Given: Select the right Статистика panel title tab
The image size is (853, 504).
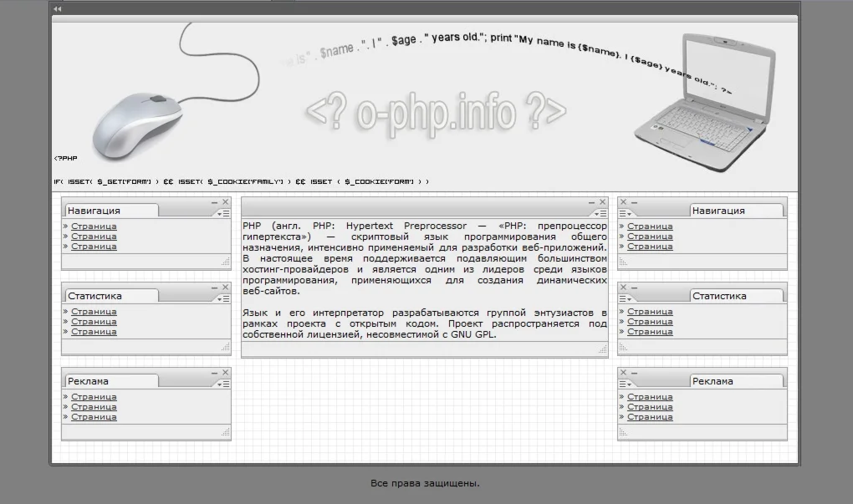Looking at the screenshot, I should 737,296.
